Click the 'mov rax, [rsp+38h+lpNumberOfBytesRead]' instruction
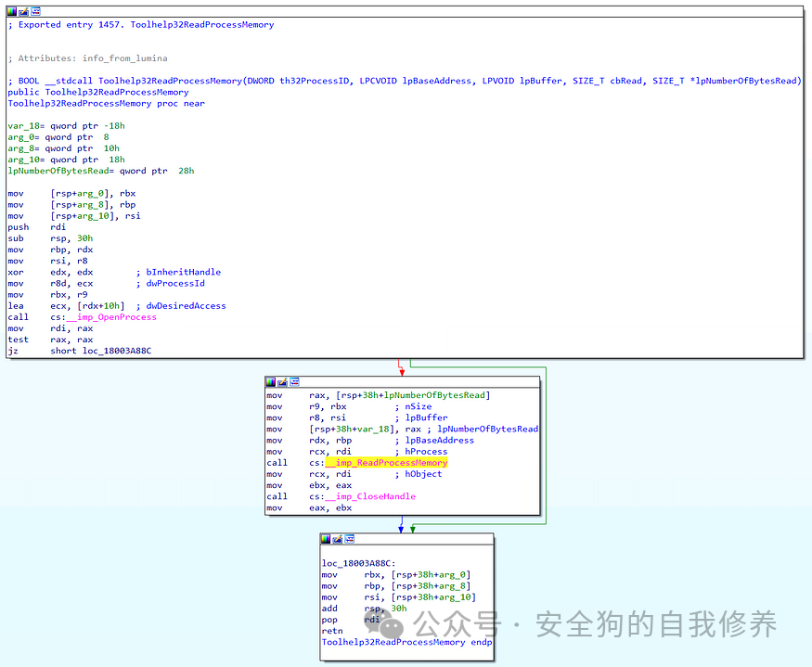The height and width of the screenshot is (667, 812). (379, 395)
